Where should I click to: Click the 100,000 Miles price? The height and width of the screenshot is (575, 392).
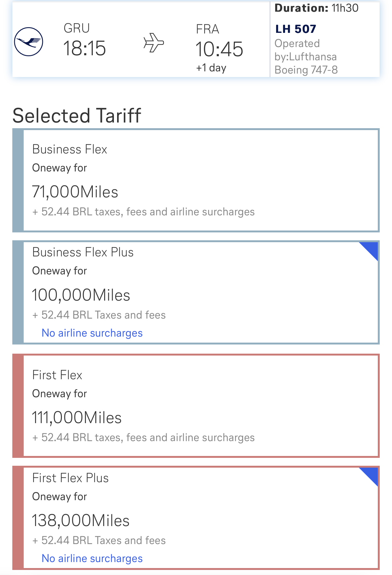click(81, 295)
